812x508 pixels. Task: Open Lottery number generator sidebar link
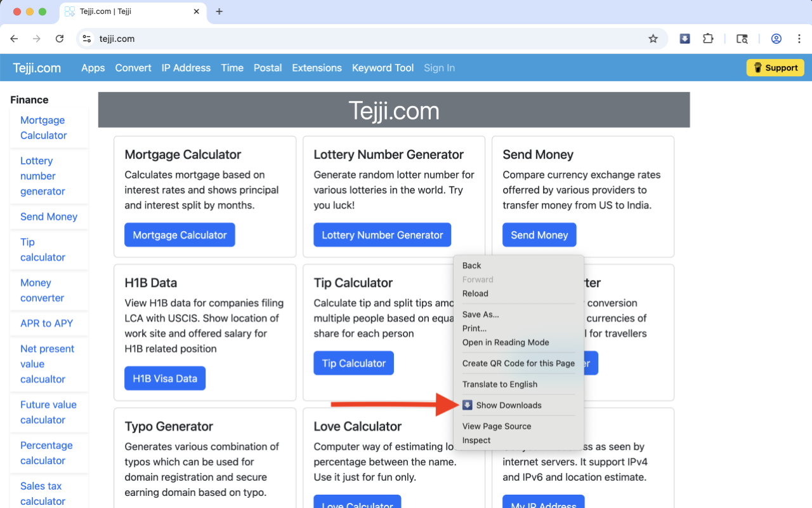click(43, 176)
